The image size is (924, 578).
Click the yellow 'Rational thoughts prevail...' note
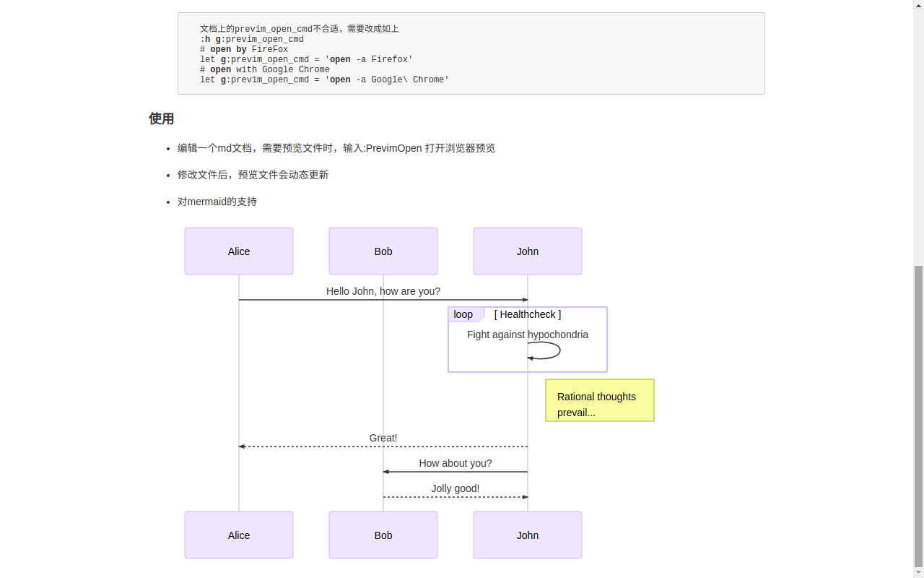[600, 400]
